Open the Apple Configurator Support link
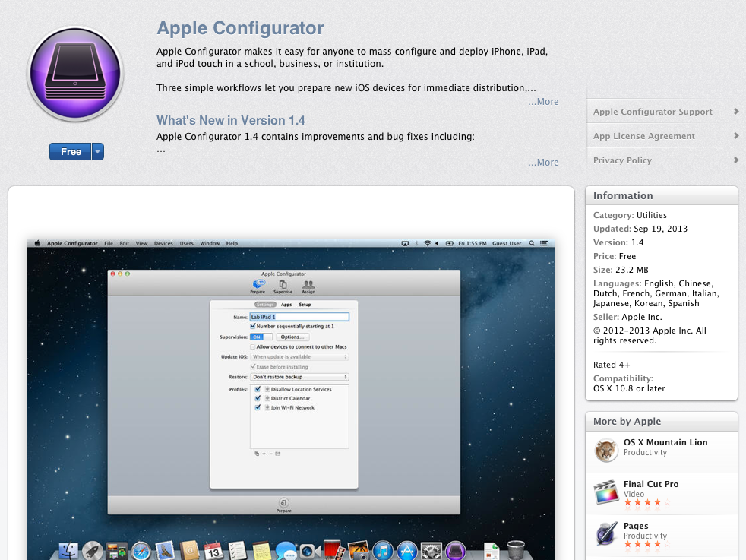The image size is (746, 560). tap(653, 111)
